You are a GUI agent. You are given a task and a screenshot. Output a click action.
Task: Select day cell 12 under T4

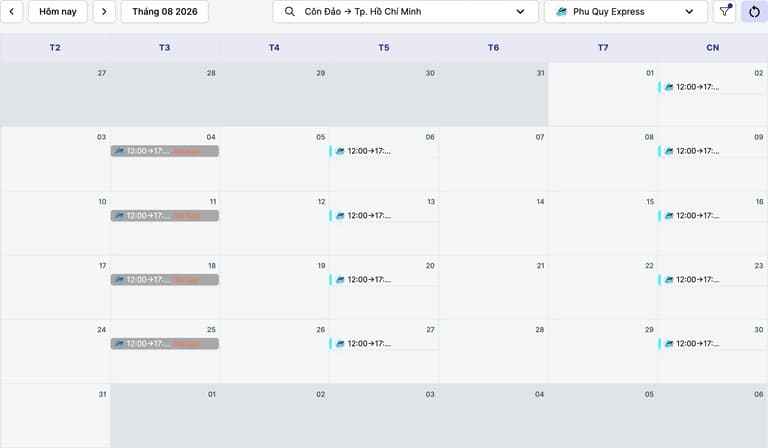click(x=274, y=223)
